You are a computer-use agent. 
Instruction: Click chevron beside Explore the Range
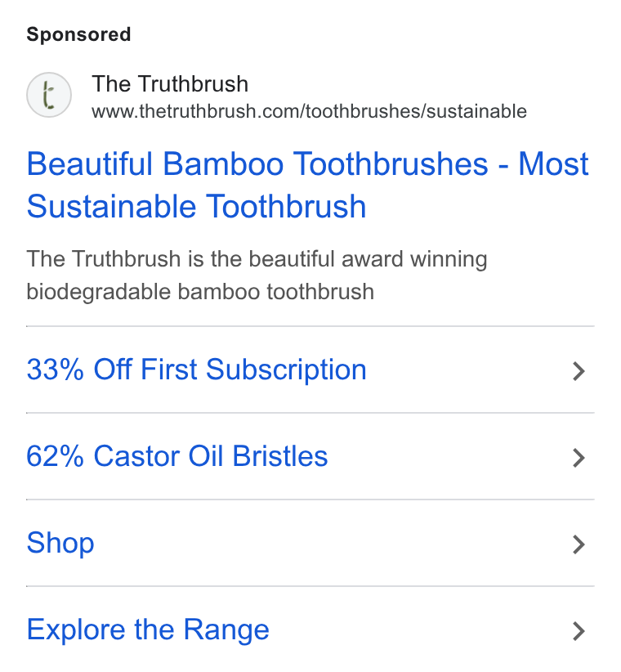(579, 631)
